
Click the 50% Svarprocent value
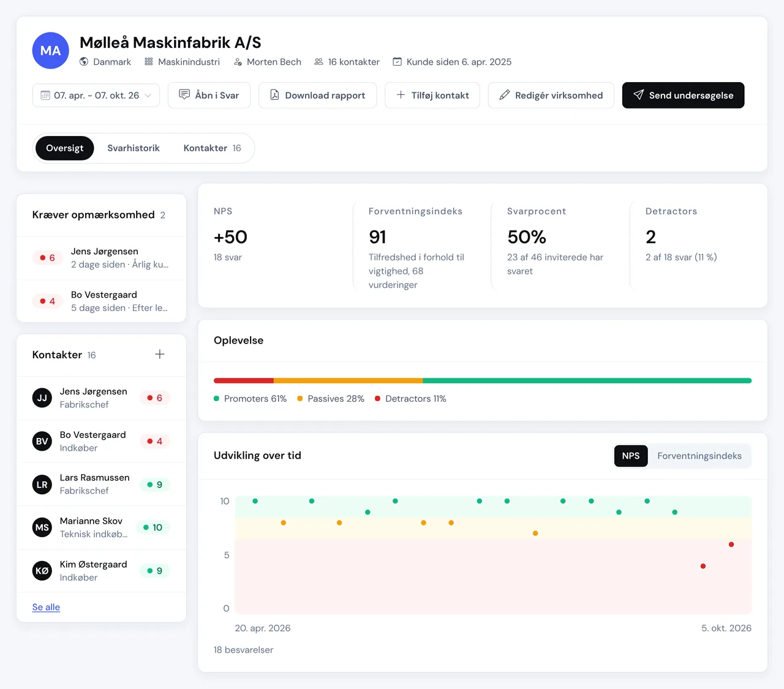tap(527, 237)
